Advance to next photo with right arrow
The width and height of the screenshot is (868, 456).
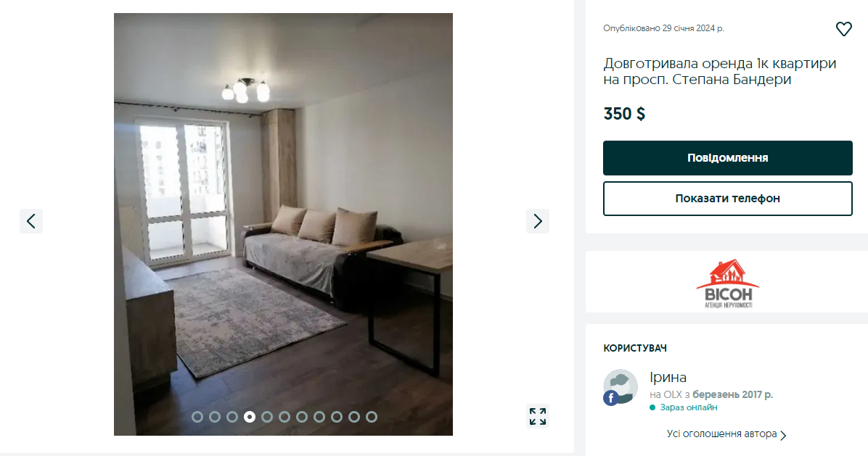(x=538, y=221)
